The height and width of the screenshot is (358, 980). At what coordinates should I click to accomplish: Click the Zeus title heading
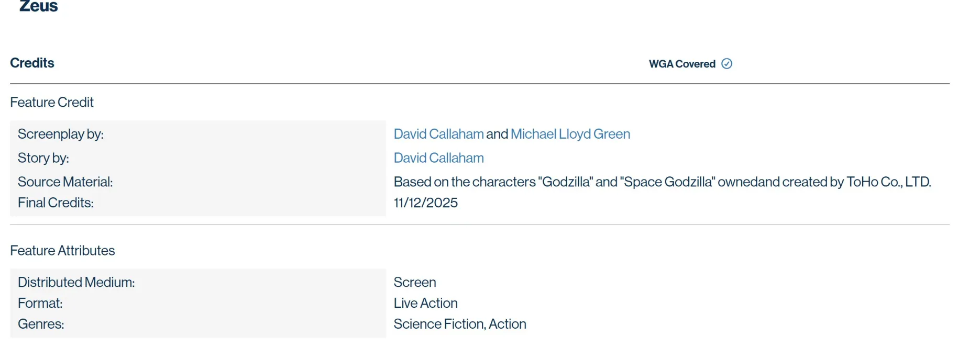(x=39, y=6)
